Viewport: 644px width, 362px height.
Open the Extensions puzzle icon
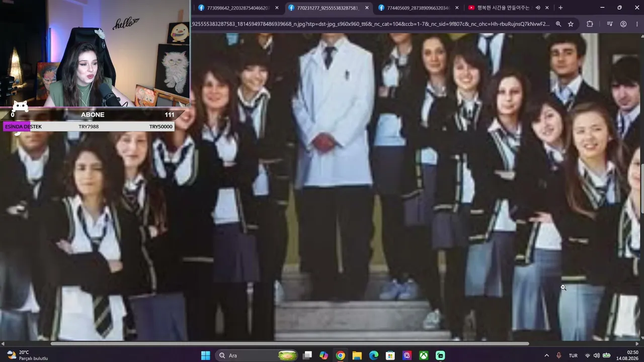pyautogui.click(x=590, y=24)
